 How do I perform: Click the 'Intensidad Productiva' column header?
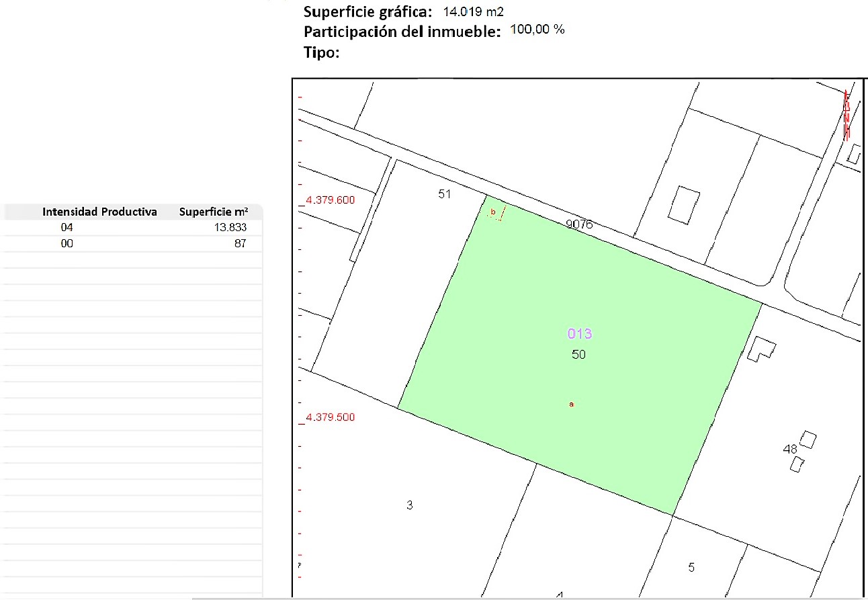pyautogui.click(x=99, y=212)
